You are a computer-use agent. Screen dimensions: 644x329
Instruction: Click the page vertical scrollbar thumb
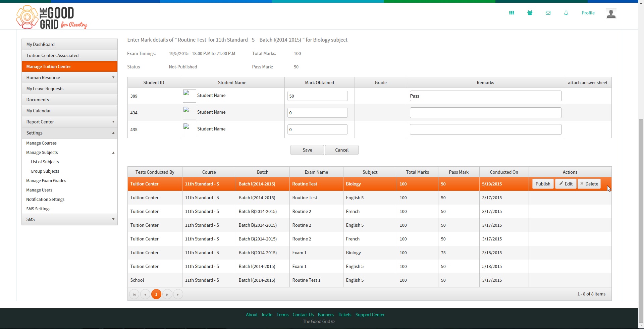tap(641, 221)
